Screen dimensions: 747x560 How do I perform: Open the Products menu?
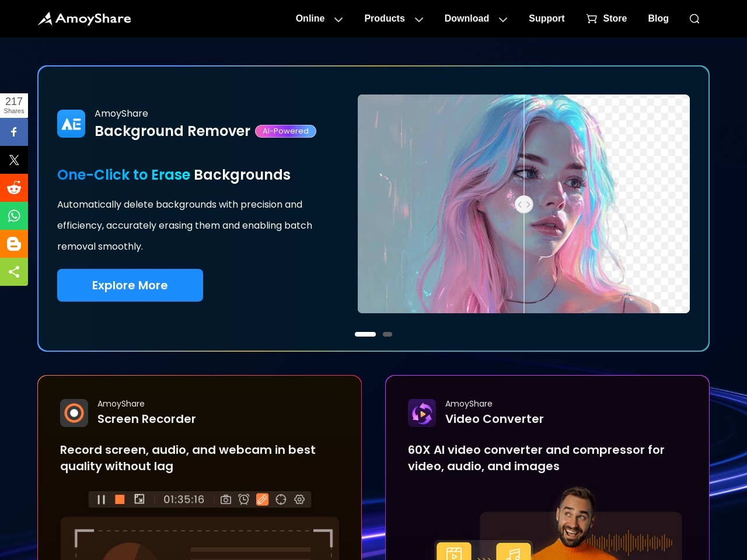(384, 19)
